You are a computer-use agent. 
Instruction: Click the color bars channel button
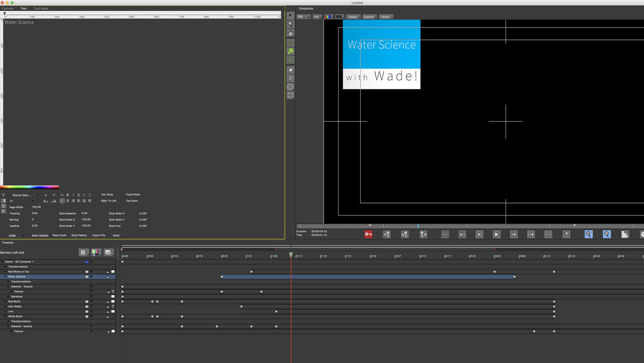96,252
